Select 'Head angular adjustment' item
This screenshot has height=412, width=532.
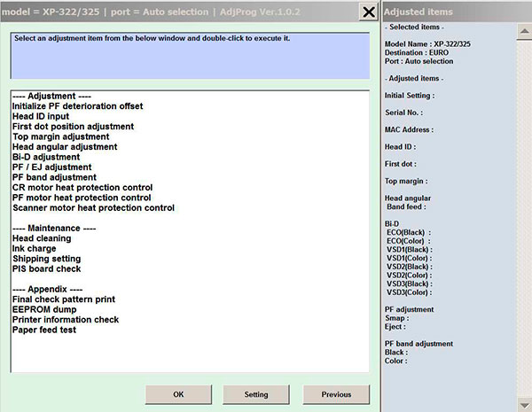point(65,147)
